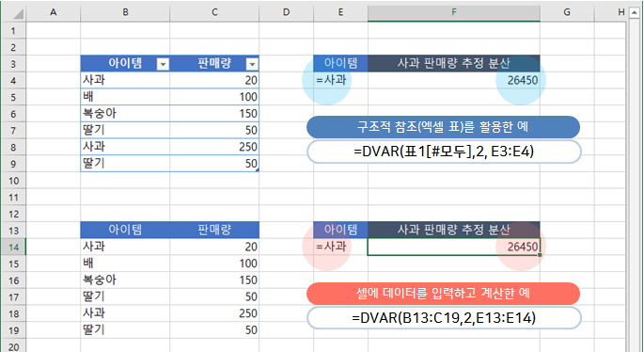The image size is (644, 352).
Task: Click cell C16 with value 150
Action: tap(214, 280)
